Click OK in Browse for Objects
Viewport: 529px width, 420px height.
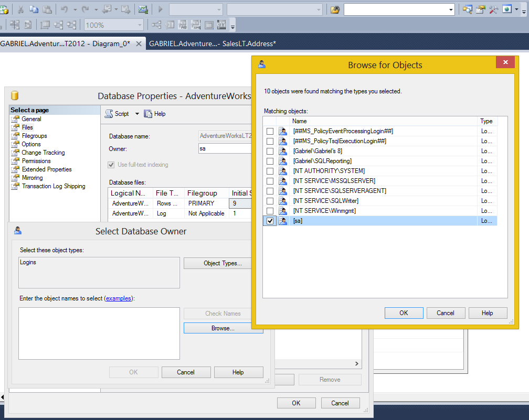click(404, 313)
